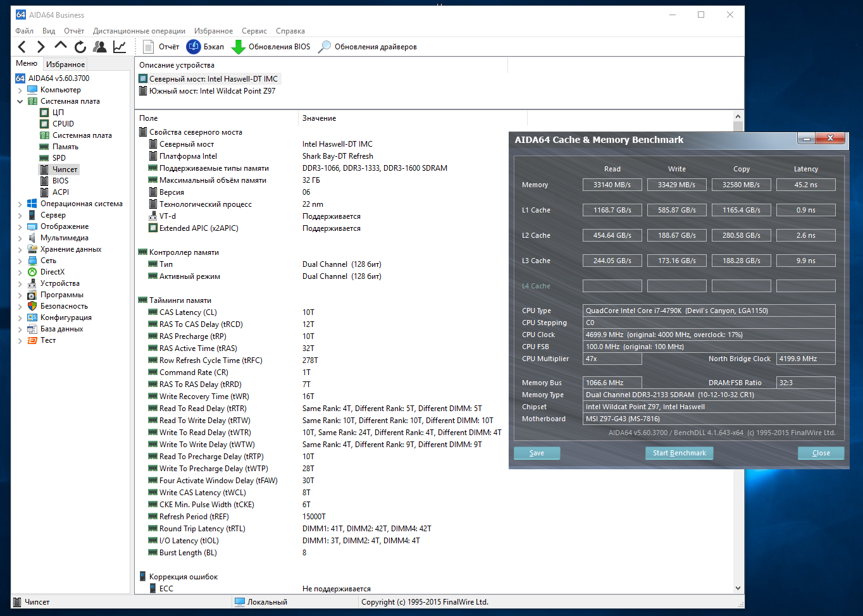Click the scroll-up arrow of the details list
This screenshot has height=616, width=863.
[738, 117]
